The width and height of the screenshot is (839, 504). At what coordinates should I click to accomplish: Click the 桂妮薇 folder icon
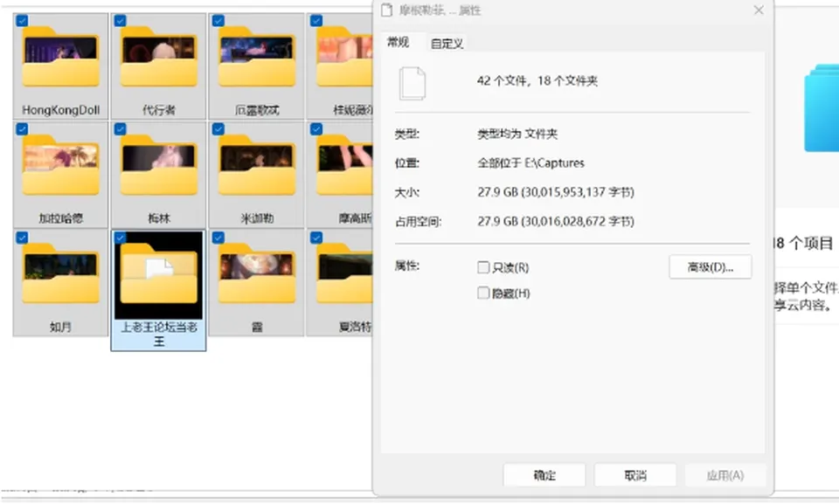tap(345, 57)
